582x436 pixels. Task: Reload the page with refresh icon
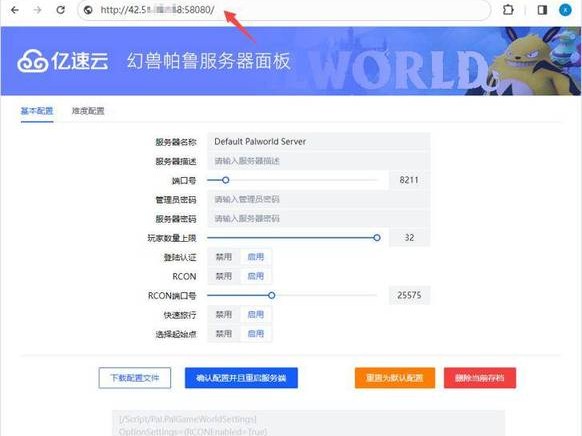(x=61, y=10)
